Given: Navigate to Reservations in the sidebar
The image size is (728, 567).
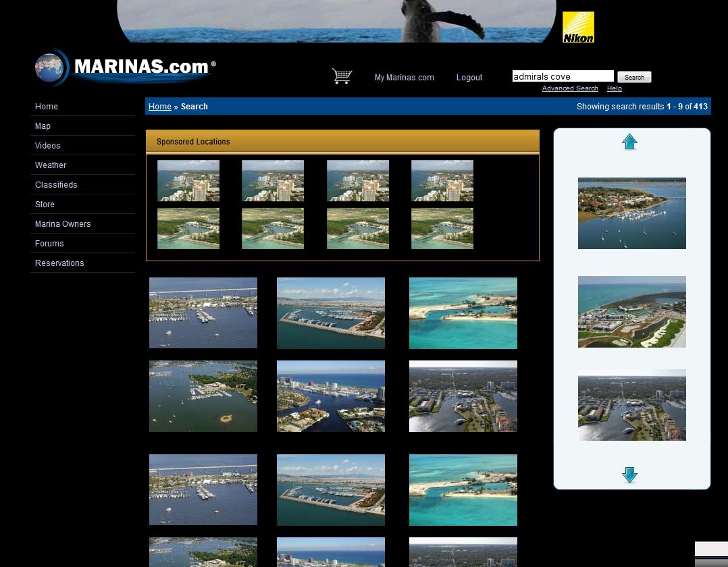Looking at the screenshot, I should point(59,263).
